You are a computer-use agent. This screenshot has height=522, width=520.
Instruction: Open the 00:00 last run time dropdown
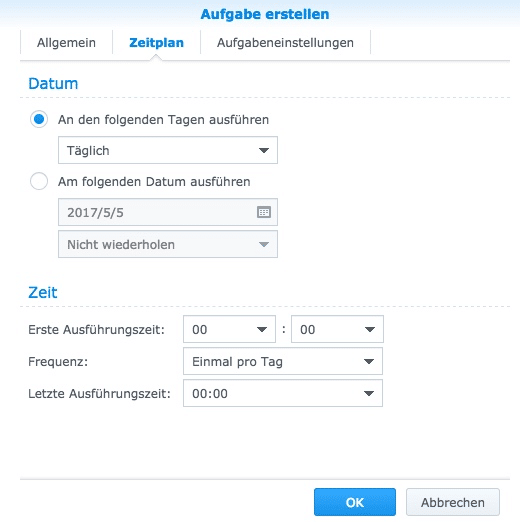pos(283,393)
